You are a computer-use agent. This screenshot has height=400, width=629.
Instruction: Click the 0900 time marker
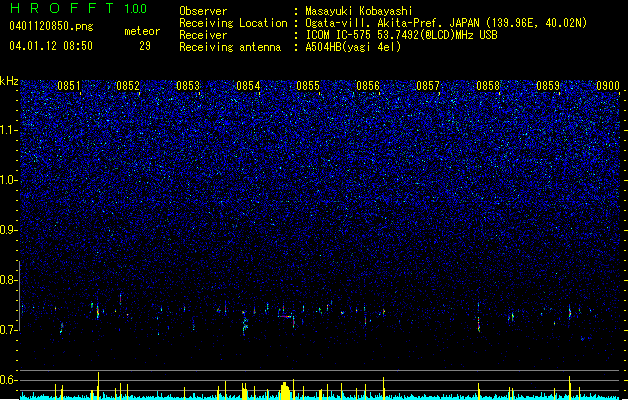pyautogui.click(x=608, y=86)
